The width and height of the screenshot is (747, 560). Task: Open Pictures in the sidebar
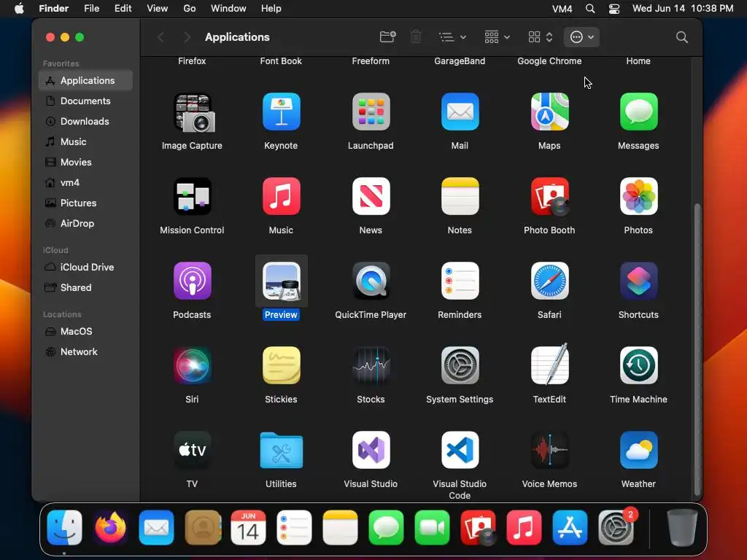(86, 203)
